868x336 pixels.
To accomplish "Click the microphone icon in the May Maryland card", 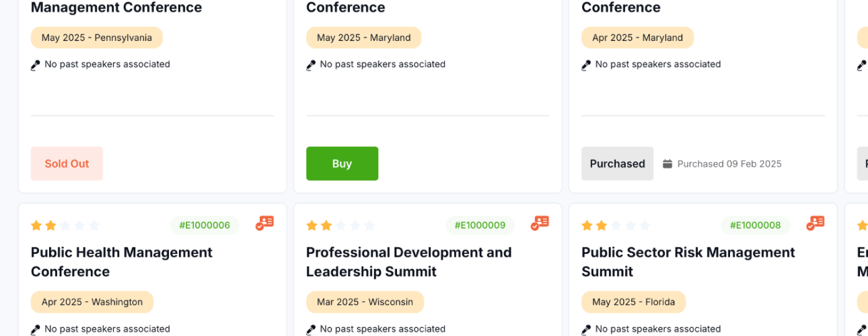I will click(x=311, y=65).
